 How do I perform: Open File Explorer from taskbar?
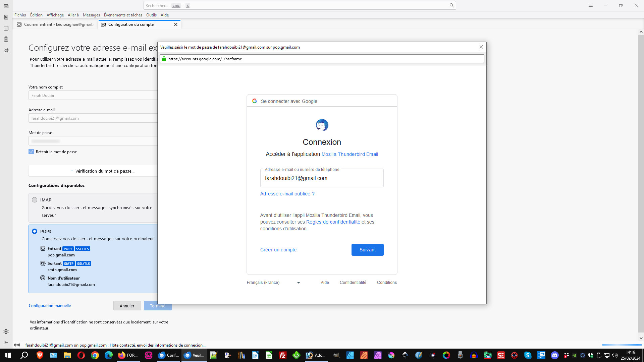pyautogui.click(x=67, y=355)
